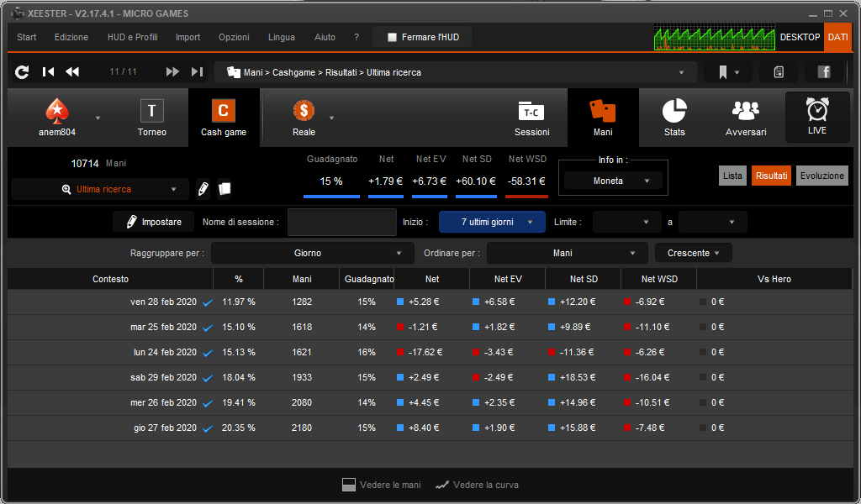This screenshot has height=504, width=861.
Task: Expand the 7 ultimi giorni dropdown
Action: pos(492,222)
